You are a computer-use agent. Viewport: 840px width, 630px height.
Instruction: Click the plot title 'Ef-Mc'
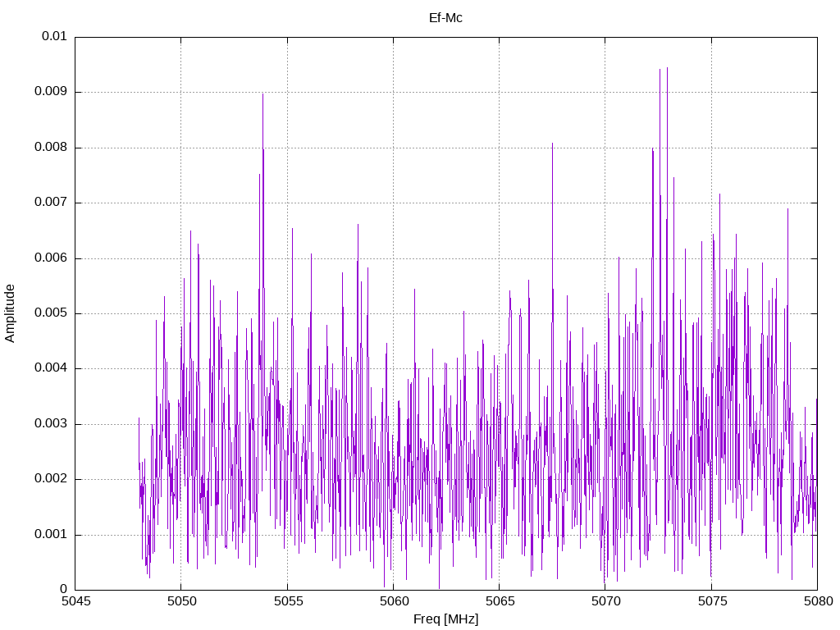pos(445,18)
